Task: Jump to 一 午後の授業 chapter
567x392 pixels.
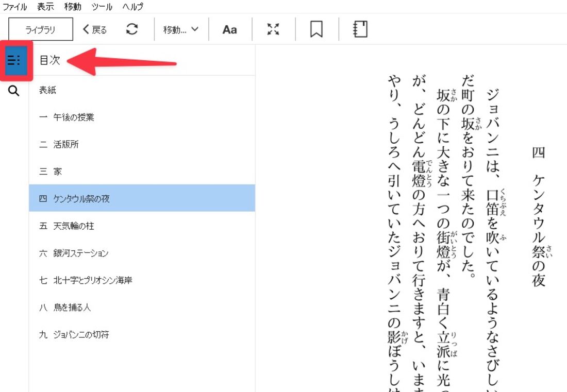Action: click(142, 117)
